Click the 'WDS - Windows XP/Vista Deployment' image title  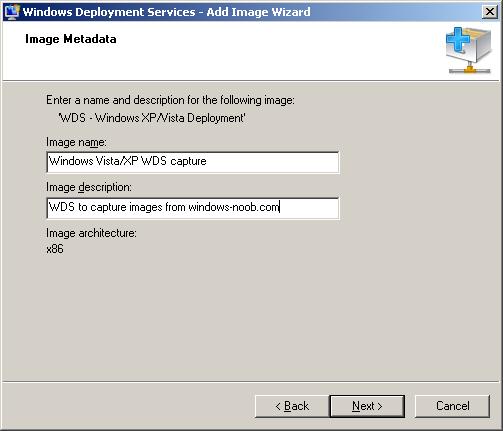(x=152, y=118)
